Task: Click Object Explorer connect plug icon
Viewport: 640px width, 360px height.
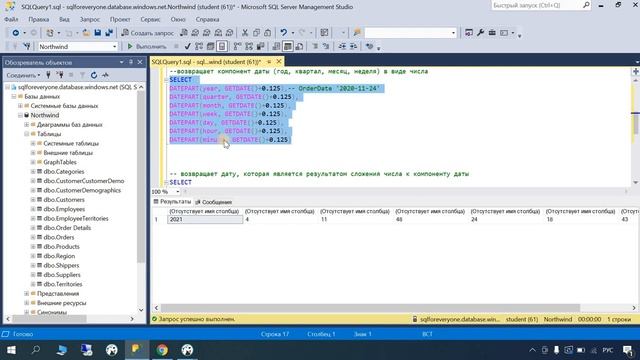Action: pyautogui.click(x=49, y=75)
